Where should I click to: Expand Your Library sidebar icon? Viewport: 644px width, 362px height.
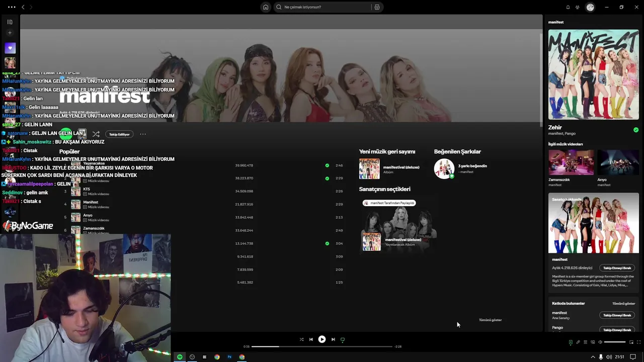10,22
